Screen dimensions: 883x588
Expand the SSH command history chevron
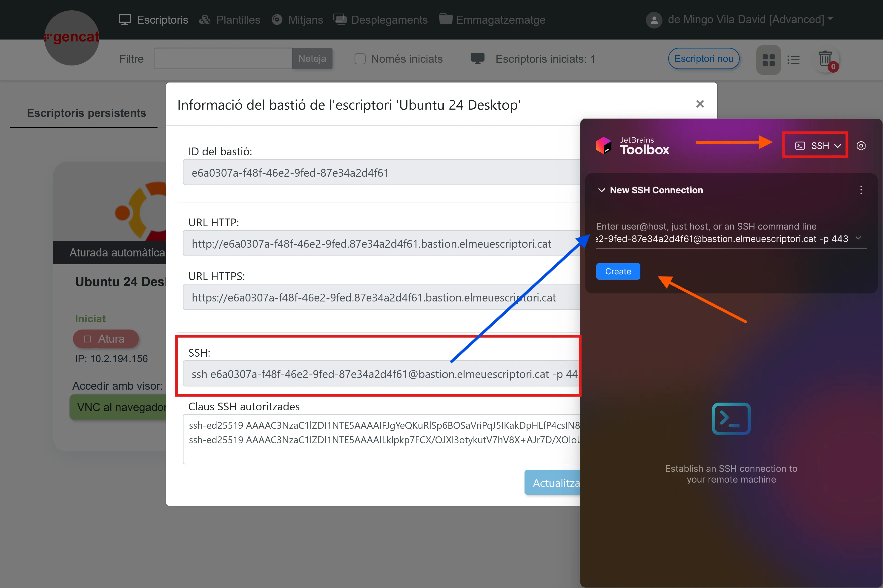858,238
